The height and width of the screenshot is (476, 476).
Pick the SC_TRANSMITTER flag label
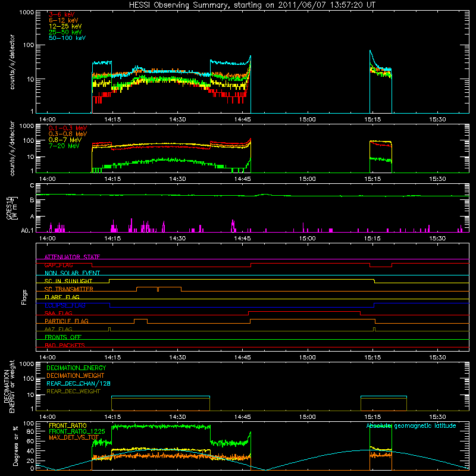point(68,289)
